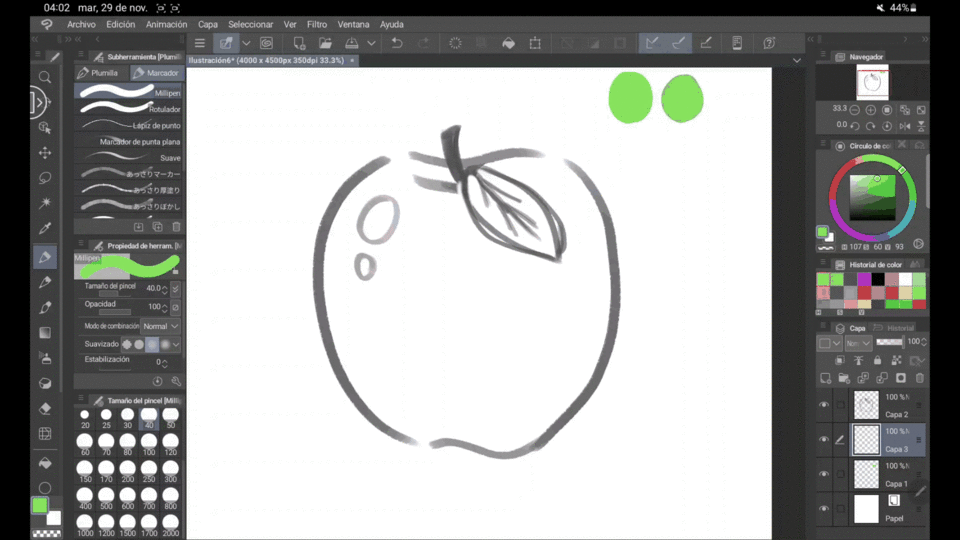
Task: Select the Lasso selection tool
Action: point(45,178)
